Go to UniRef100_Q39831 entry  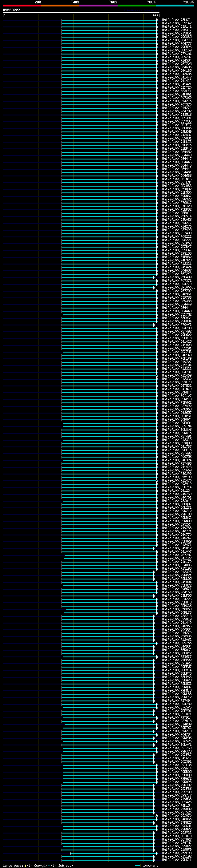177,139
